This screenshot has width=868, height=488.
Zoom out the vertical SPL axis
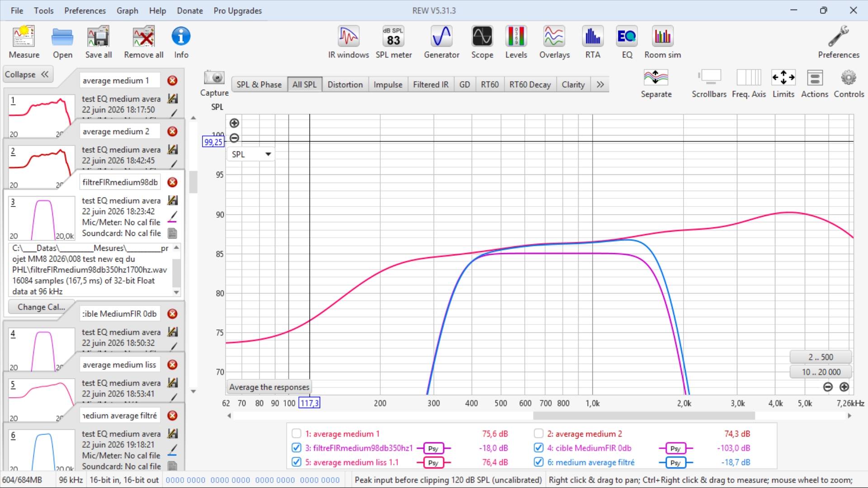pyautogui.click(x=234, y=138)
